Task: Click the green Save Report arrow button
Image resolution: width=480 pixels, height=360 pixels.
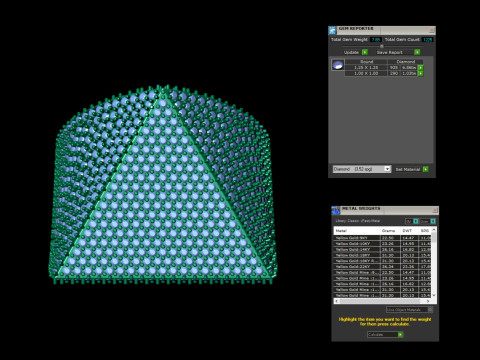Action: click(x=417, y=52)
